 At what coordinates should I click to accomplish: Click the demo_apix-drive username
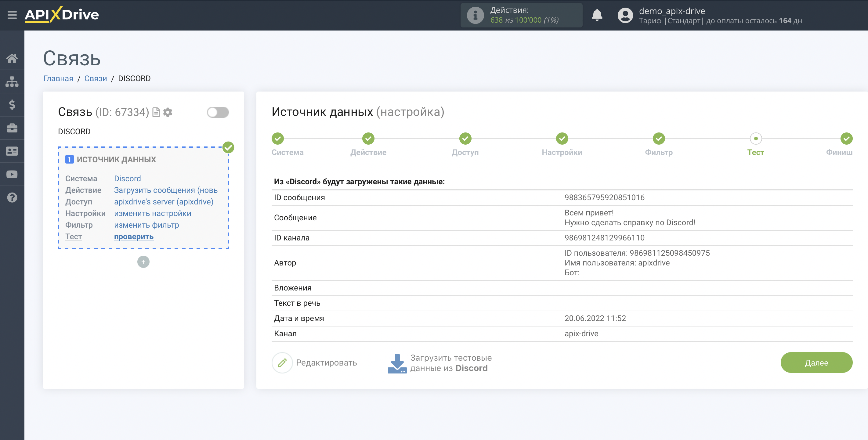tap(672, 11)
